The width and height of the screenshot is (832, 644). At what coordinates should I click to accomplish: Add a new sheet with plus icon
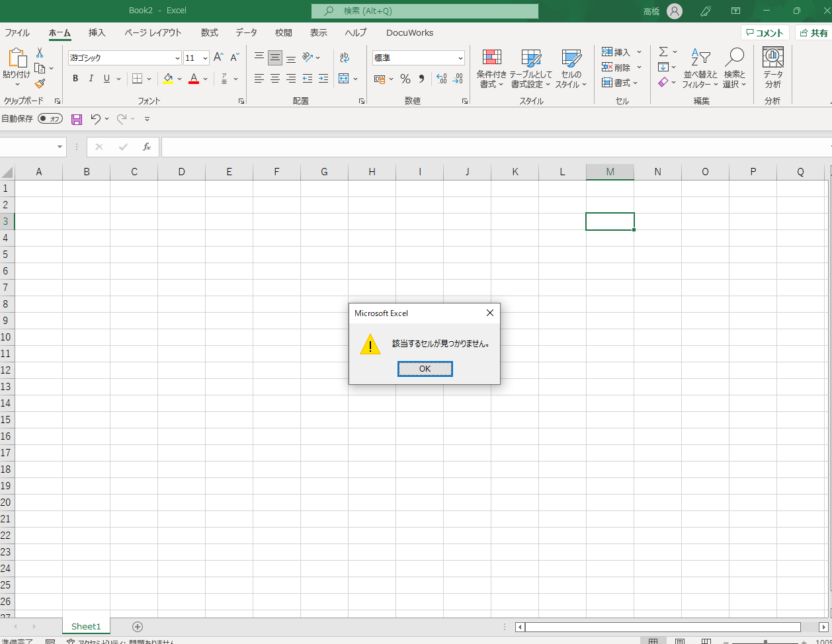[x=138, y=626]
